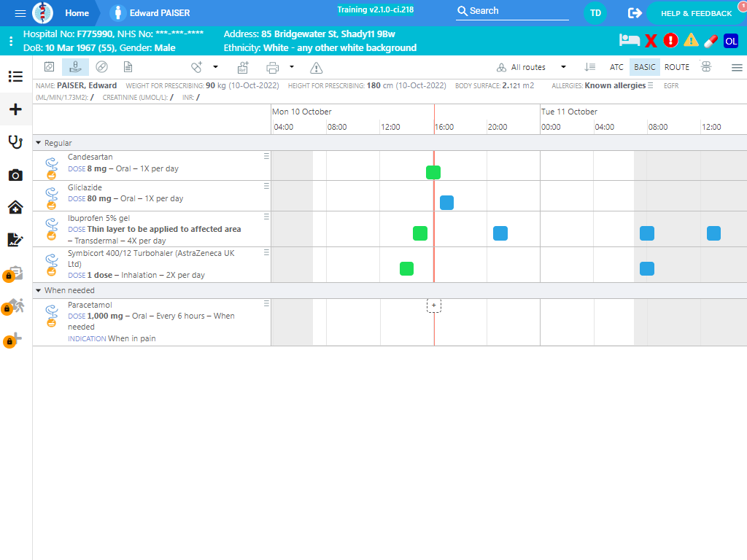Click the red X alert icon

point(651,41)
